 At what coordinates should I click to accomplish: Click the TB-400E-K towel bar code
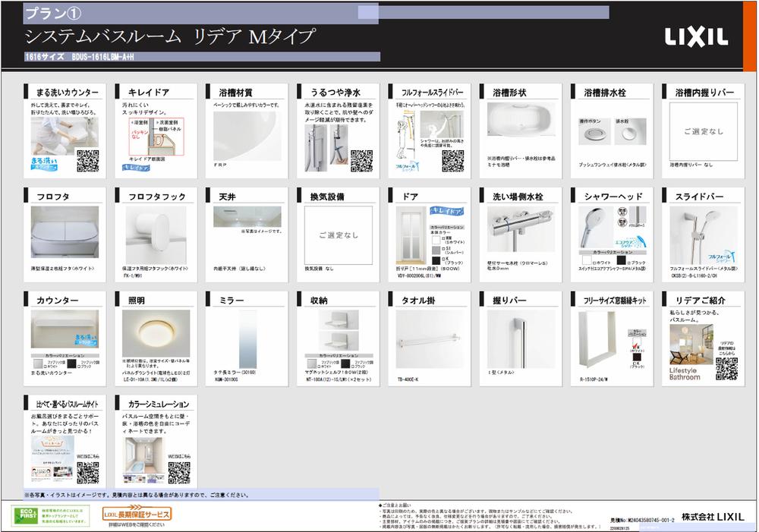click(410, 379)
